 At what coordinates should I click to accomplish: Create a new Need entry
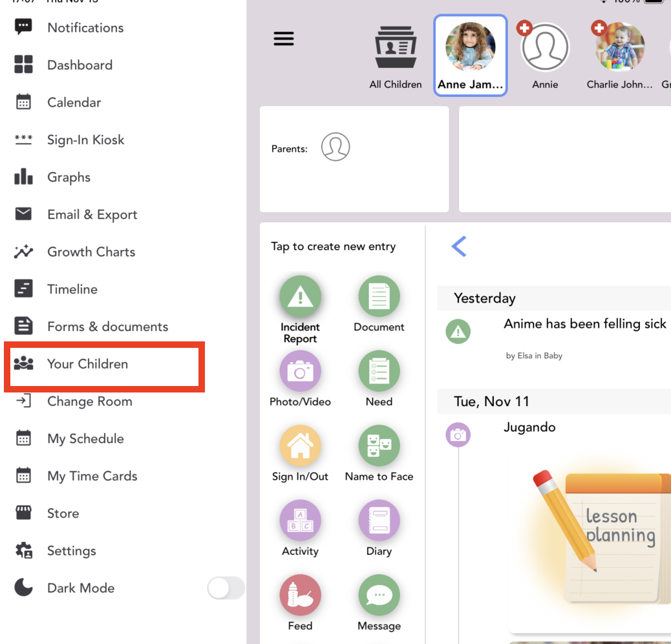tap(379, 371)
